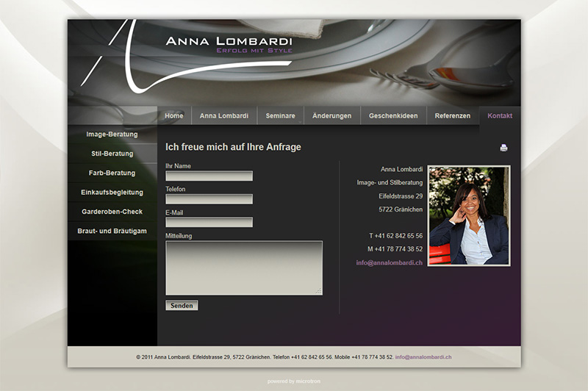Open the Geschenkideen page
Viewport: 588px width, 391px height.
(x=393, y=116)
